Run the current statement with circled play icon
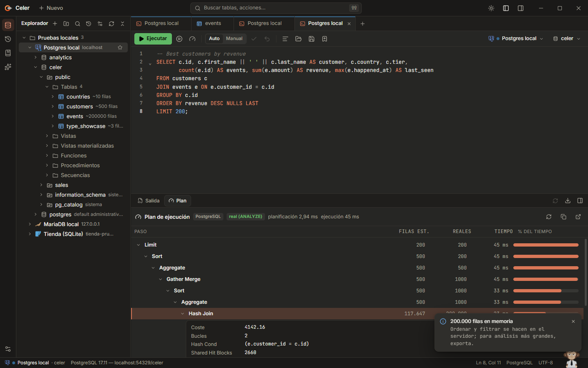 click(x=179, y=39)
